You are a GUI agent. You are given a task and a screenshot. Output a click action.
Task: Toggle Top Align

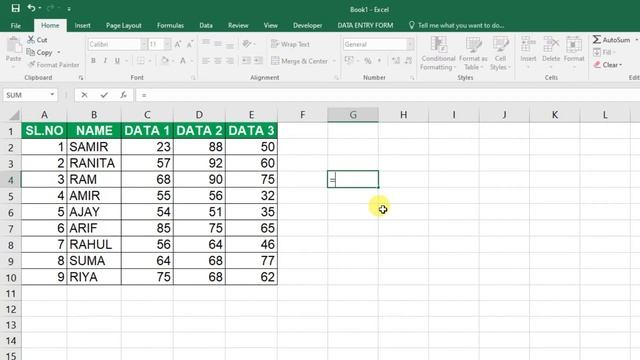coord(206,43)
